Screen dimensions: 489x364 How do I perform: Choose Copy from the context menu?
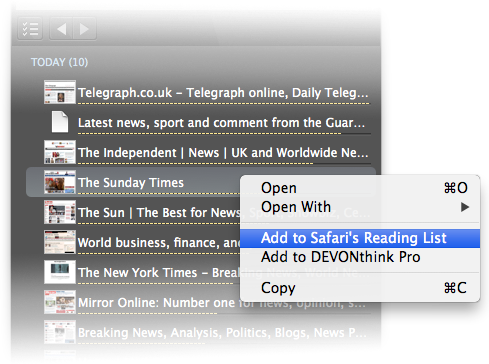[360, 288]
